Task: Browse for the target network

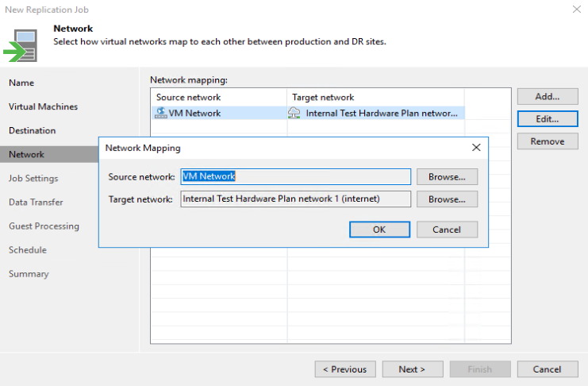Action: [447, 199]
